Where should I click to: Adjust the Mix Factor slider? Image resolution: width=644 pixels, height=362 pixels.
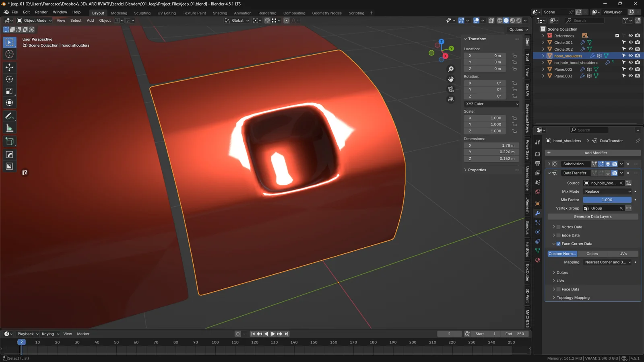pyautogui.click(x=607, y=200)
